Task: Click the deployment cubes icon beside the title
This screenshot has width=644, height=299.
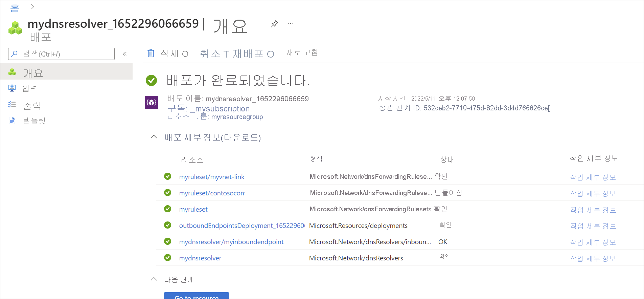Action: (15, 28)
